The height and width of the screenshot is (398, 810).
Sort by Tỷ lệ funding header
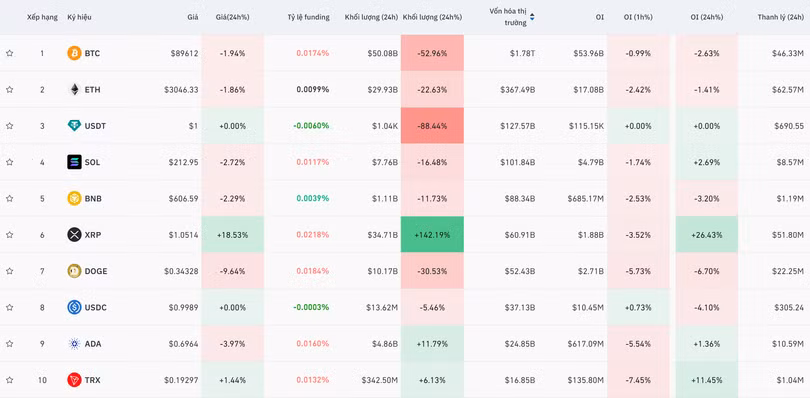point(308,17)
